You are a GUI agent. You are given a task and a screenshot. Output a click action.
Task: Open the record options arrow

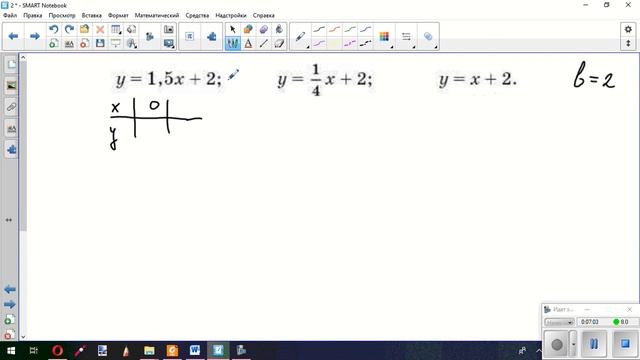(x=573, y=344)
